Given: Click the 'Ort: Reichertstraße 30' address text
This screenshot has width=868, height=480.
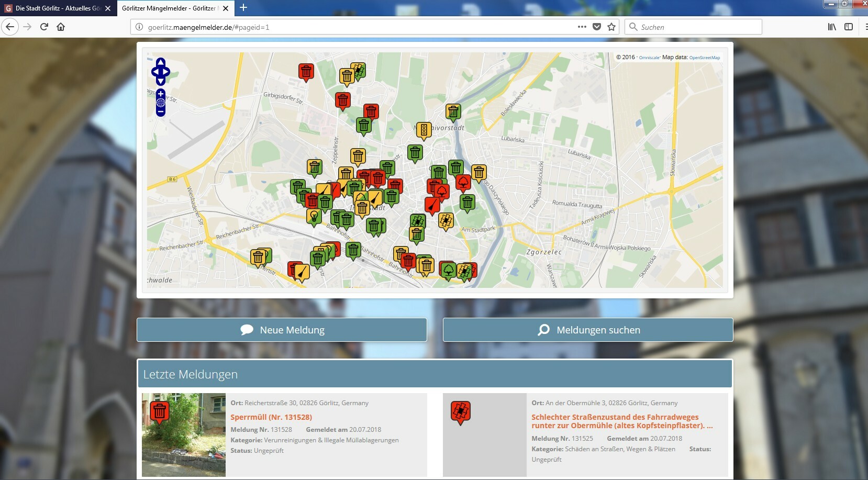Looking at the screenshot, I should (x=299, y=403).
